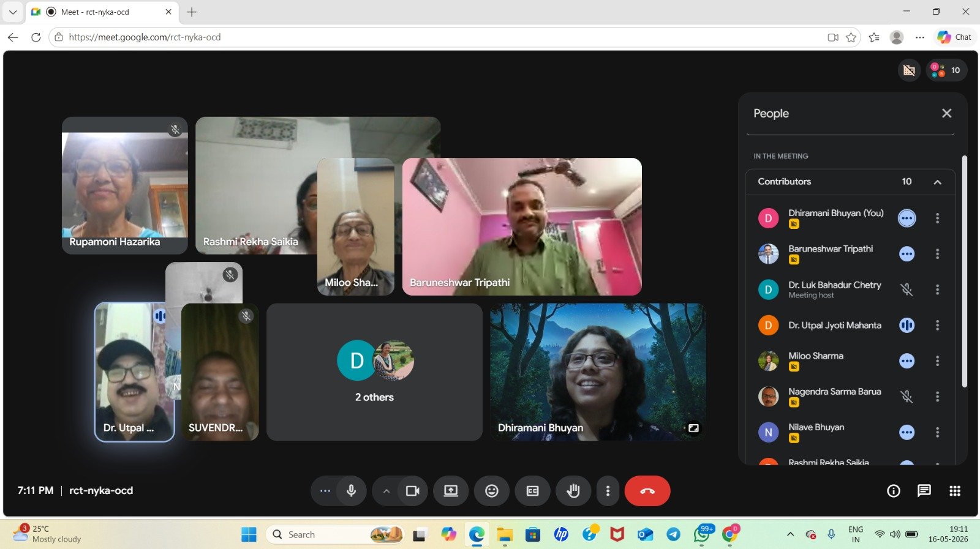This screenshot has width=980, height=549.
Task: Leave the call with the red button
Action: click(x=647, y=491)
